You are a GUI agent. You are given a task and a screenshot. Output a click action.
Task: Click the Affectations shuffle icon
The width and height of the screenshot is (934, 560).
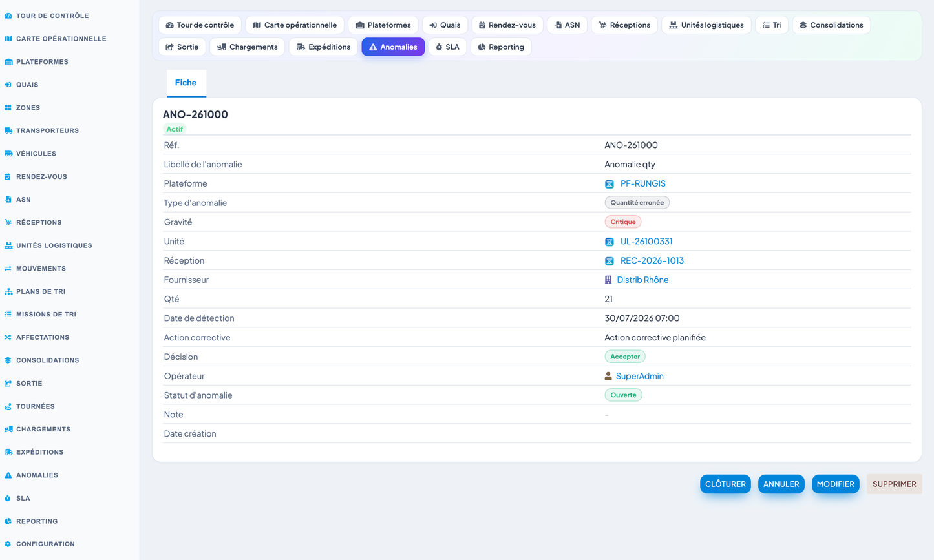(8, 337)
